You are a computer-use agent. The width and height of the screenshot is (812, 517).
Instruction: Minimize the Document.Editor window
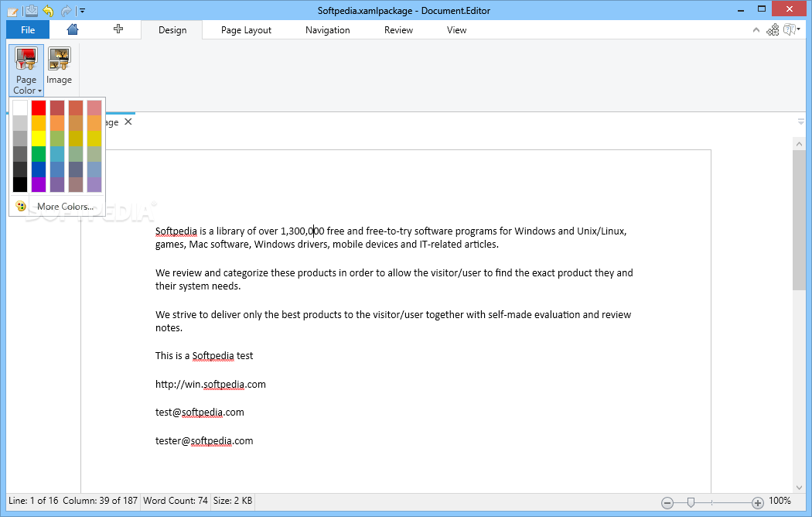click(x=741, y=9)
